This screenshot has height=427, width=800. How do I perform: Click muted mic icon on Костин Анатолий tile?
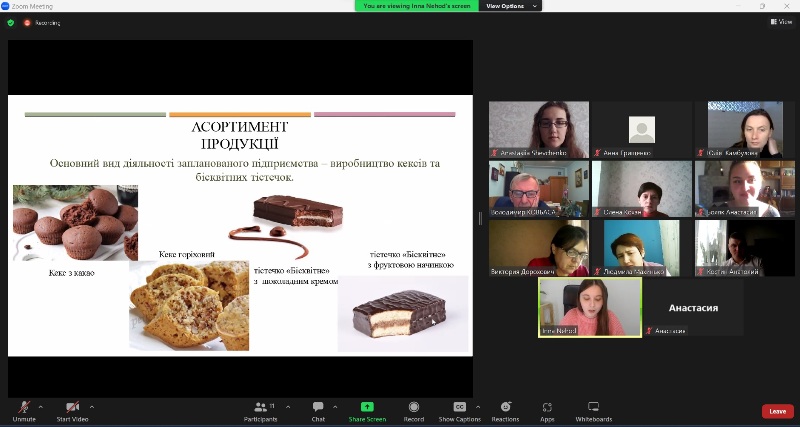point(701,272)
